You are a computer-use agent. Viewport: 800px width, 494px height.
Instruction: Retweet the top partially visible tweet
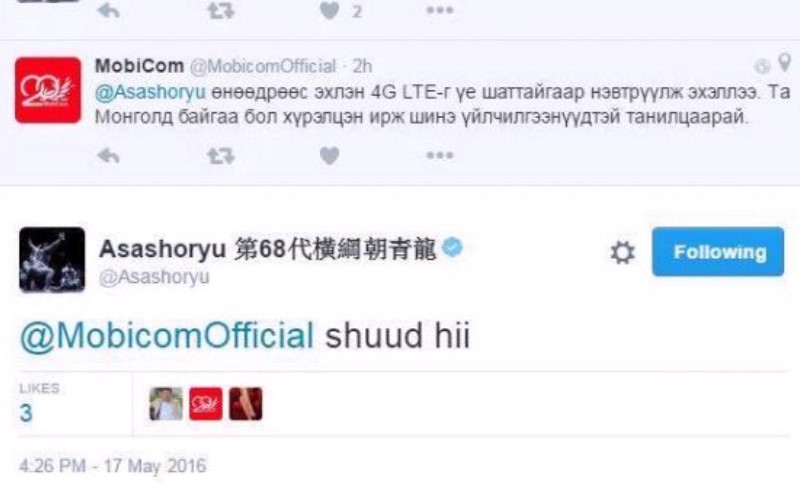220,10
